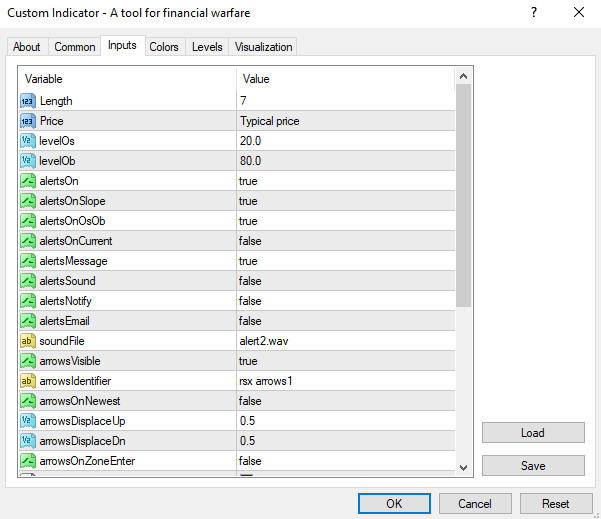Open the Levels tab

click(x=207, y=47)
